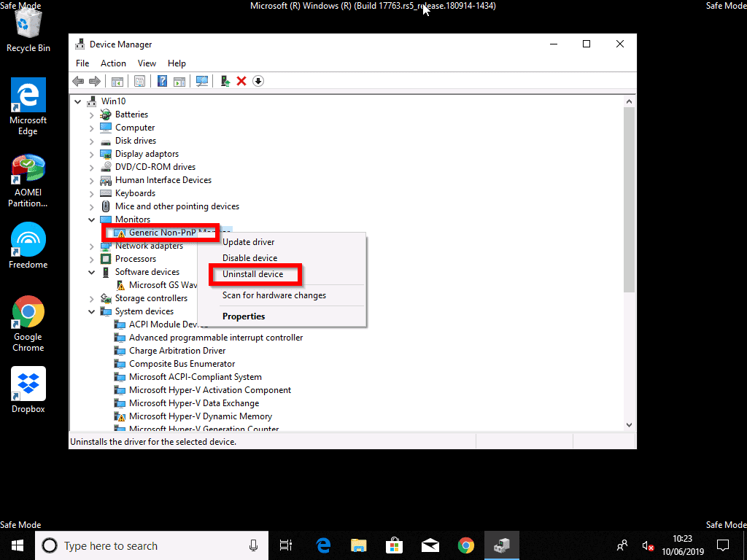The image size is (747, 560).
Task: Click the microphone in the search box
Action: pos(253,545)
